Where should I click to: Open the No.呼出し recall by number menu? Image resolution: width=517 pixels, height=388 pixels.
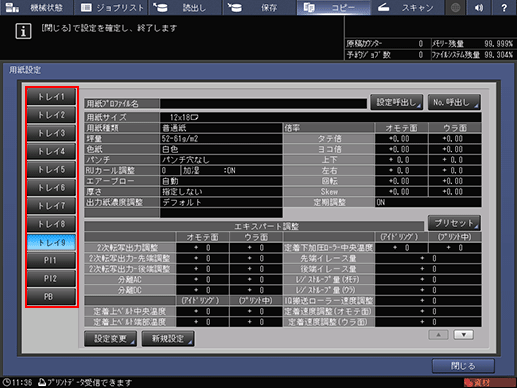tap(454, 102)
